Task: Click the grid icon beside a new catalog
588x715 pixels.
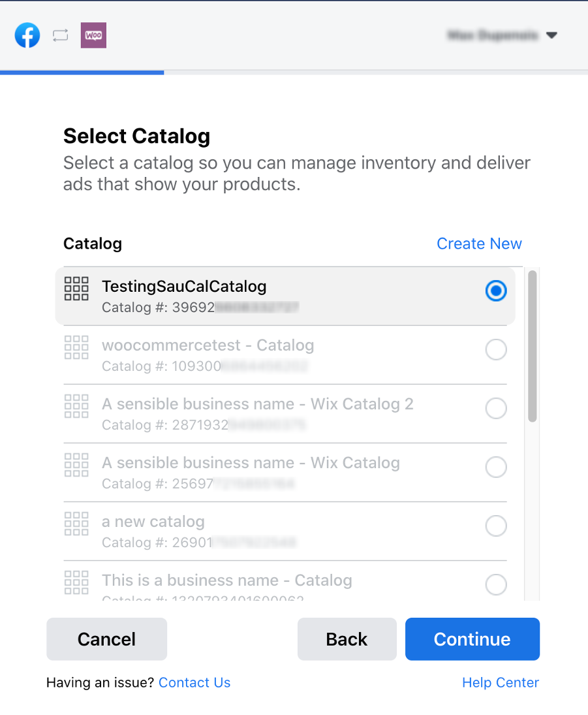Action: pos(76,524)
